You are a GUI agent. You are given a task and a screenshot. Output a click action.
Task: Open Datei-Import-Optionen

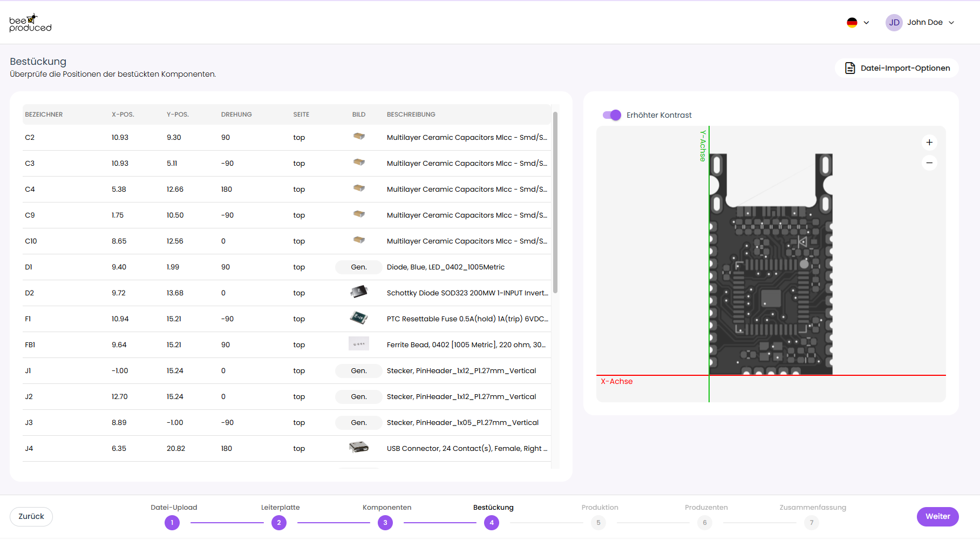pyautogui.click(x=897, y=68)
